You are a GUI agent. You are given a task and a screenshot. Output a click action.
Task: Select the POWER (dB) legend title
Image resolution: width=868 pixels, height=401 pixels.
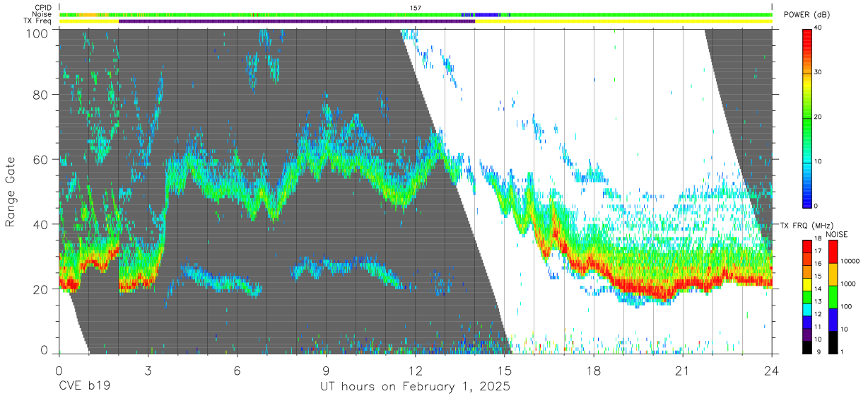[x=807, y=15]
